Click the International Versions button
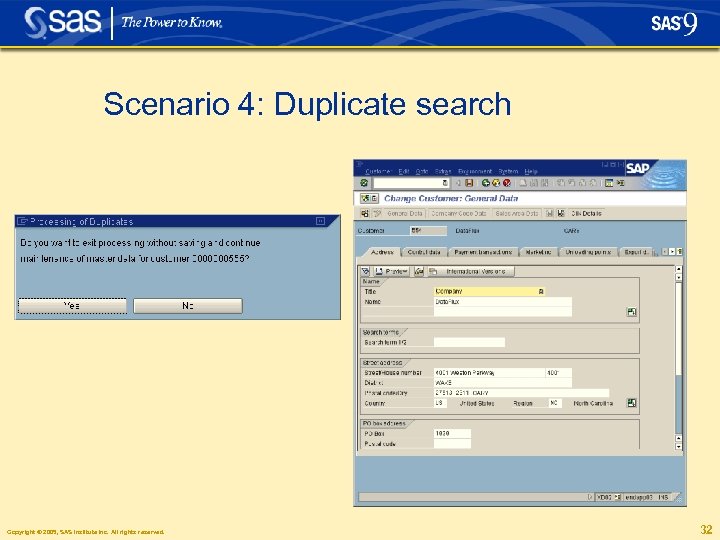This screenshot has width=720, height=540. click(x=472, y=271)
